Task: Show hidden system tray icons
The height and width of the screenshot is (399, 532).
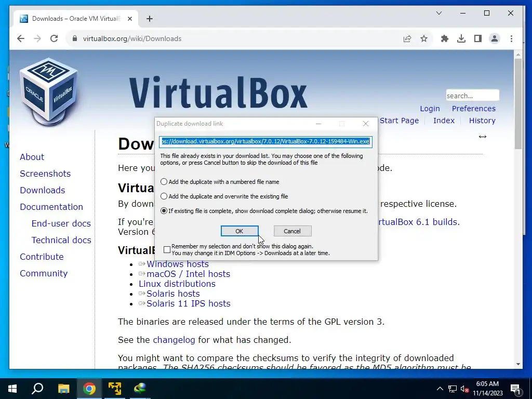Action: 440,389
